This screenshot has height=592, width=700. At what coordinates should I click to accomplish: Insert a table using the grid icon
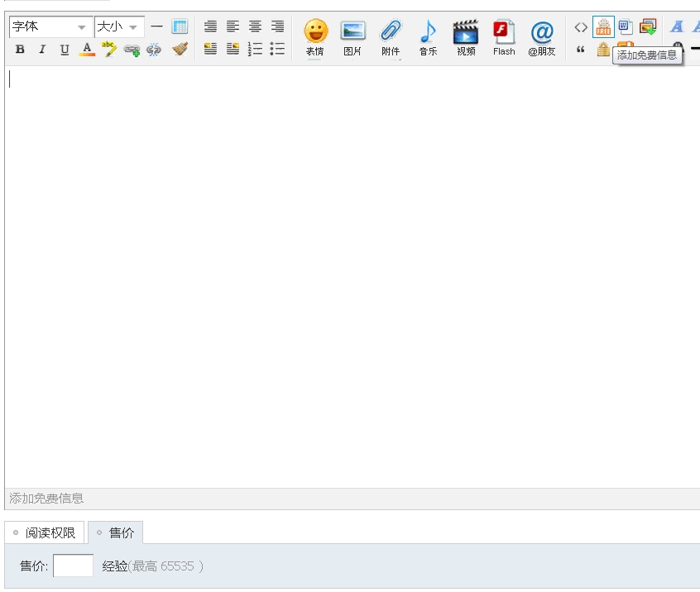click(180, 26)
